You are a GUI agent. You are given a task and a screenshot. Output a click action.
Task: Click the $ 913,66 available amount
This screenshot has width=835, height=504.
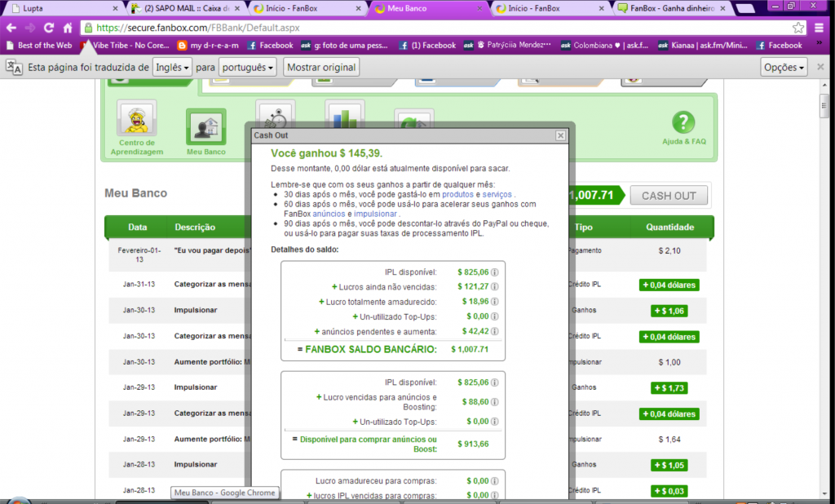(x=473, y=444)
